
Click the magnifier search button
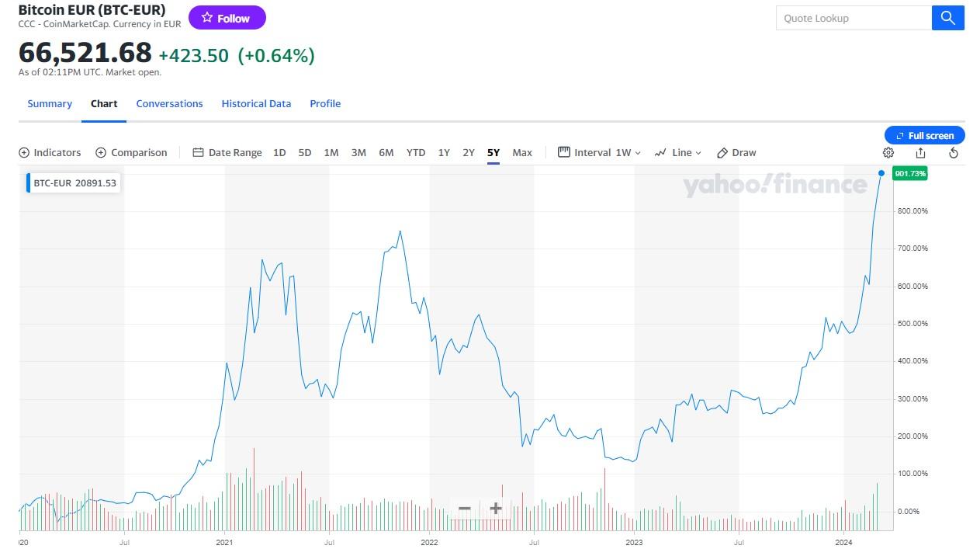click(x=947, y=18)
